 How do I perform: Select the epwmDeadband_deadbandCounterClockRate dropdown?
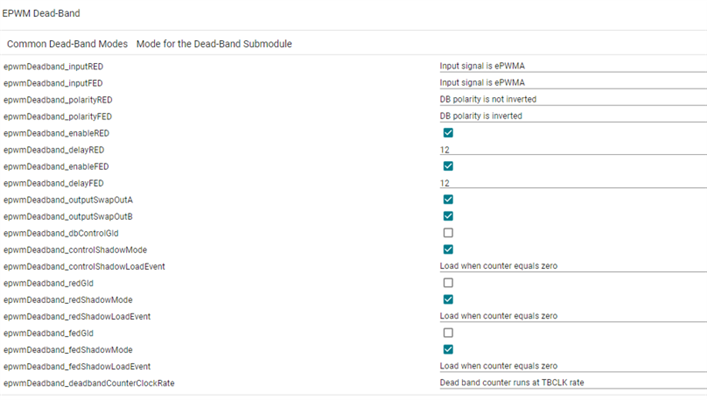pos(570,382)
